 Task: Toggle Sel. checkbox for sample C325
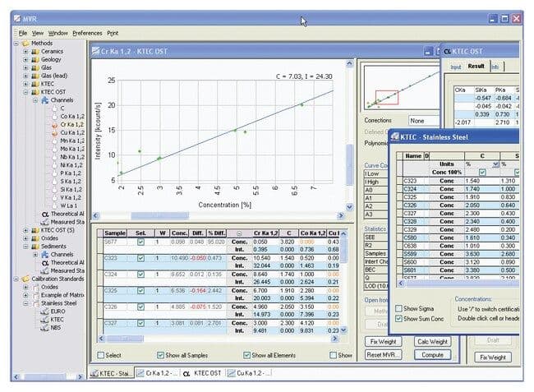140,291
